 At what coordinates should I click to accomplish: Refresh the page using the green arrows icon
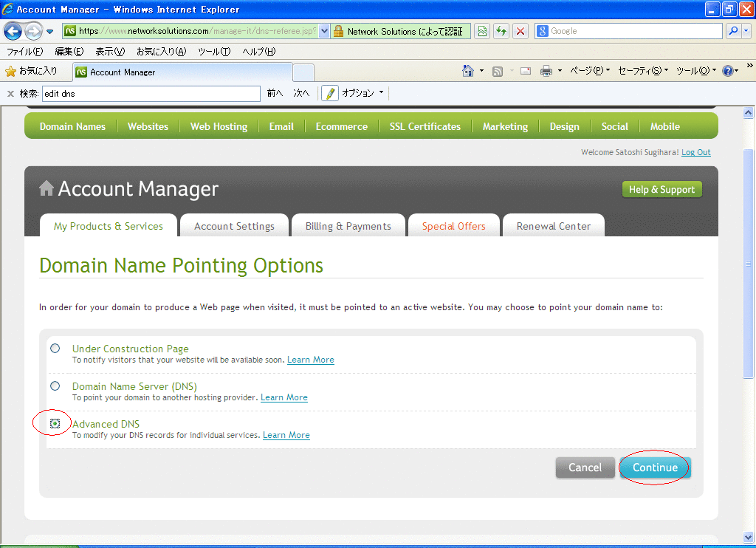coord(501,31)
